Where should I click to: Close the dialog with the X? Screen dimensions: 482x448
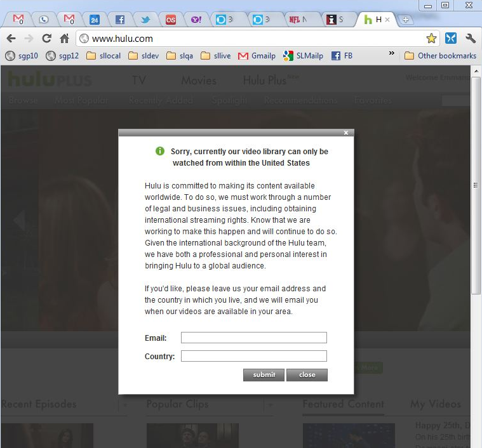tap(346, 133)
